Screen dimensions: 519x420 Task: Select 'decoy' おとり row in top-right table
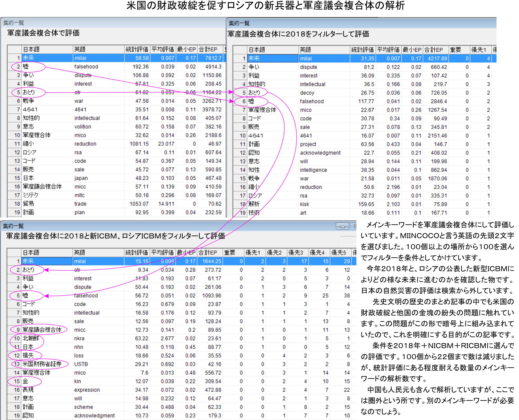tap(365, 93)
